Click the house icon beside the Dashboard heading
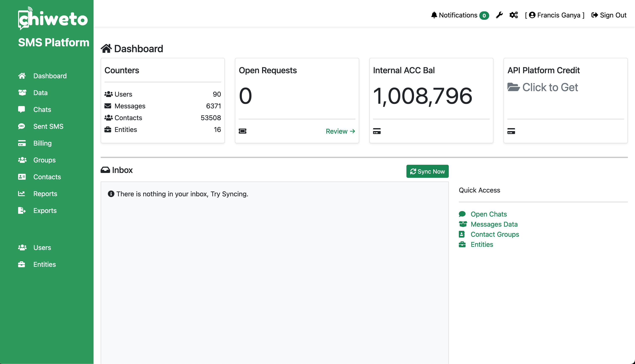This screenshot has height=364, width=635. [106, 49]
